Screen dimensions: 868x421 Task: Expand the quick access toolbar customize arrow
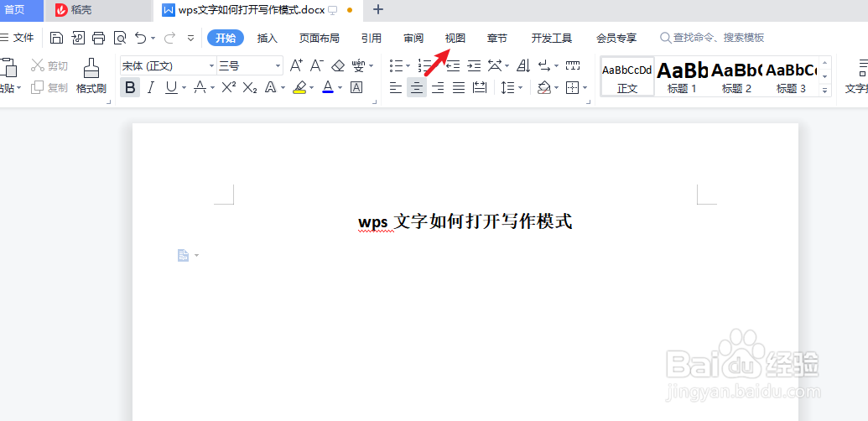191,39
